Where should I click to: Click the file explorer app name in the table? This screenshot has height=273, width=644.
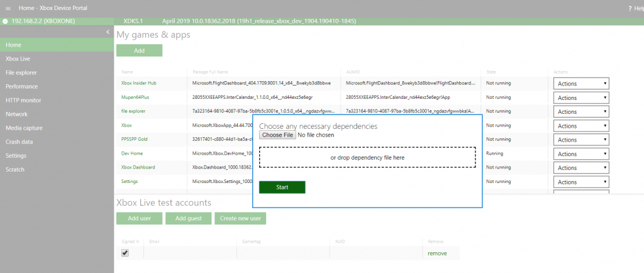tap(133, 111)
